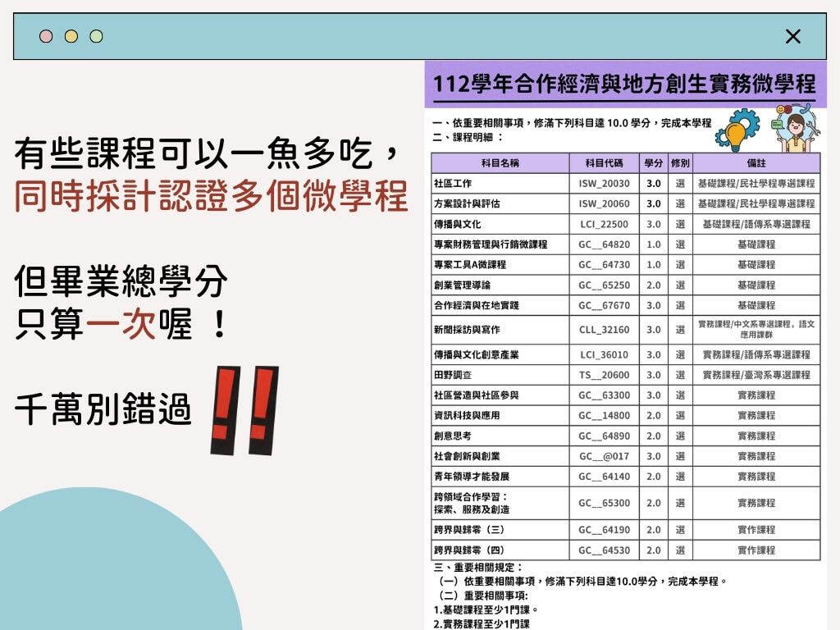The height and width of the screenshot is (630, 840).
Task: Click the text 千萬別錯過
Action: [103, 410]
